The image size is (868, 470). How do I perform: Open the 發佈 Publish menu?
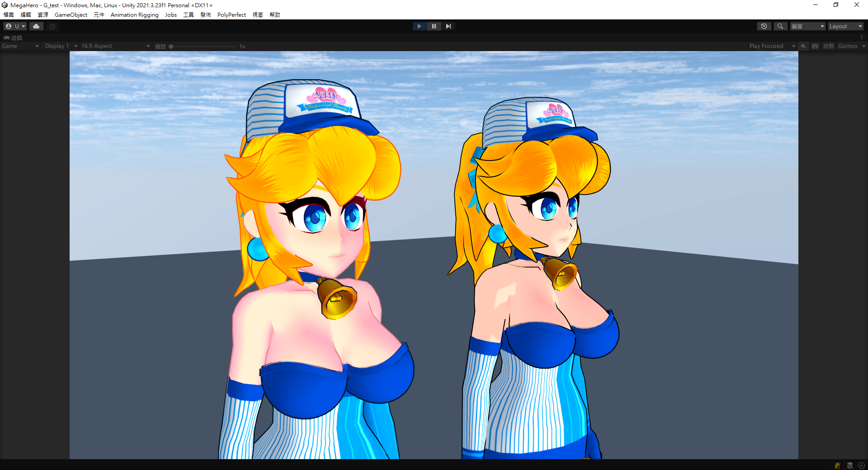pyautogui.click(x=206, y=15)
